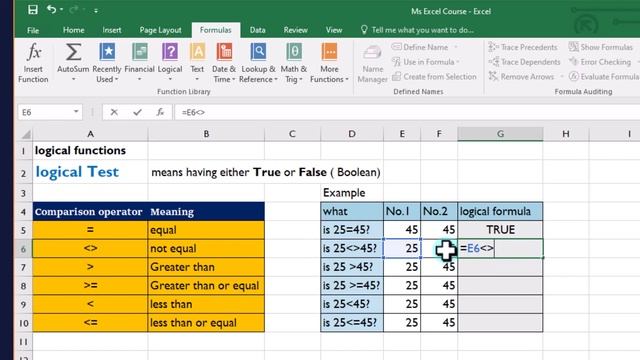Open the Logical functions menu
Screen dimensions: 640x360
point(170,63)
